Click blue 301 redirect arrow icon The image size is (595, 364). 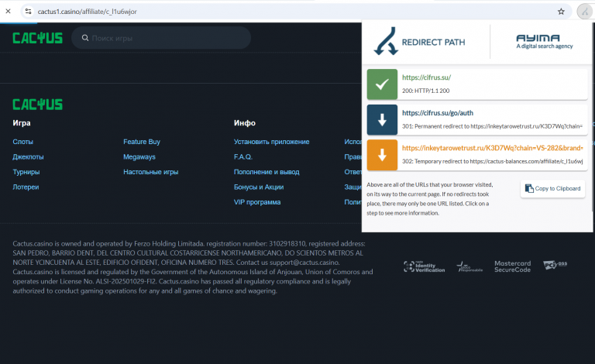[x=382, y=120]
